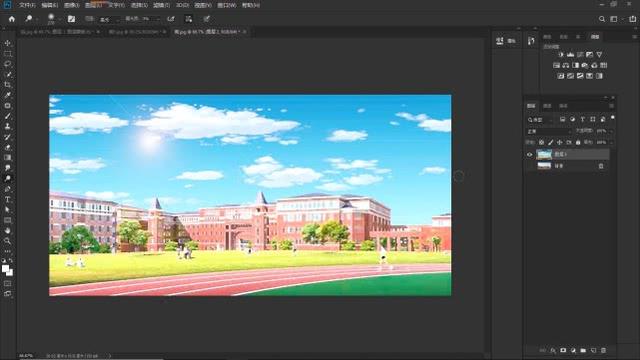Open the 文件(F) File menu
640x360 pixels.
click(x=27, y=5)
